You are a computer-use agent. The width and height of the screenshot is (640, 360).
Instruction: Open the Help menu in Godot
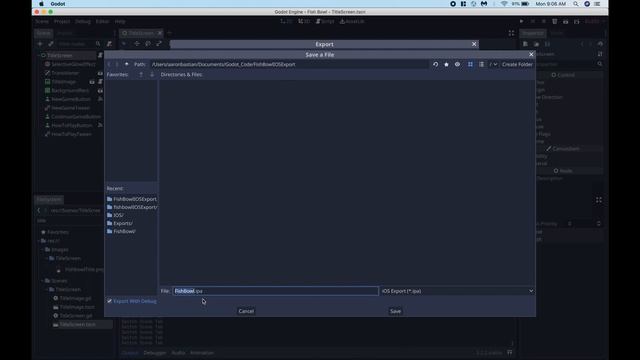click(120, 21)
